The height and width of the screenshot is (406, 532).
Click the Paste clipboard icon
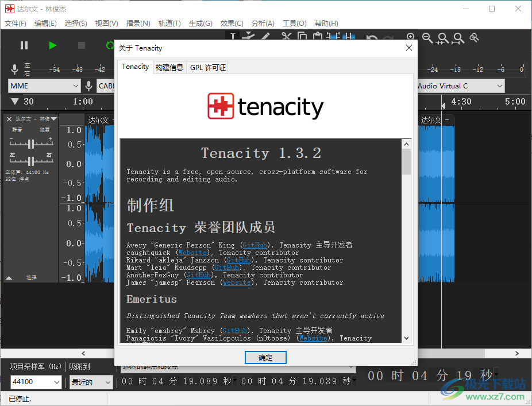318,36
